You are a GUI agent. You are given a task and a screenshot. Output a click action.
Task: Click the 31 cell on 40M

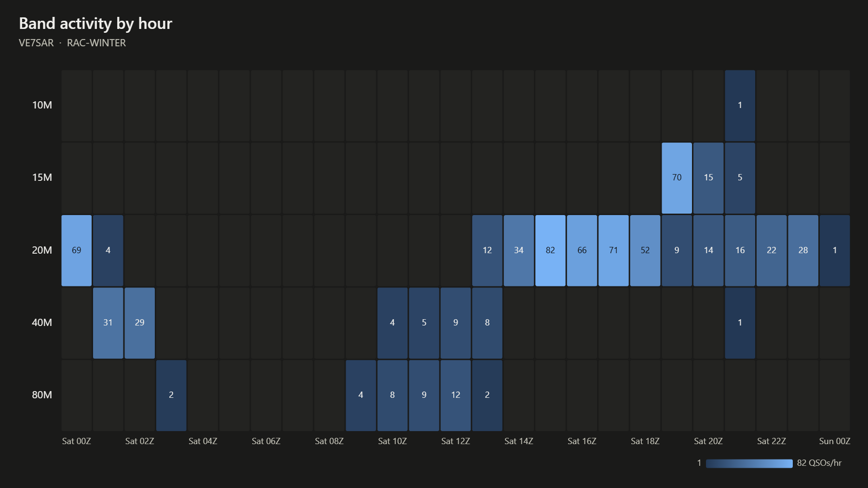(108, 323)
